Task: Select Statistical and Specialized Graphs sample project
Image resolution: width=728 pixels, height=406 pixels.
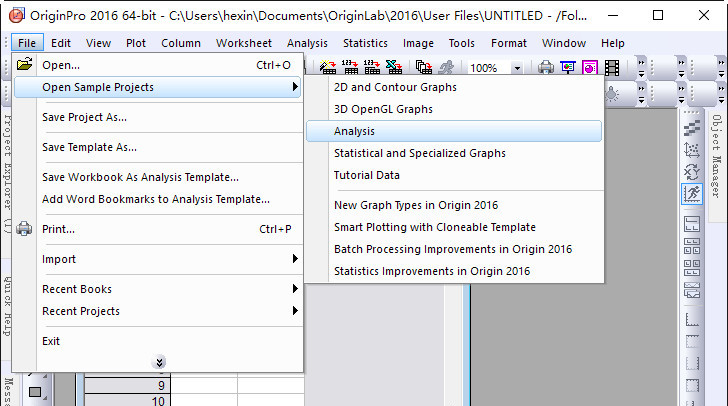Action: [x=454, y=153]
